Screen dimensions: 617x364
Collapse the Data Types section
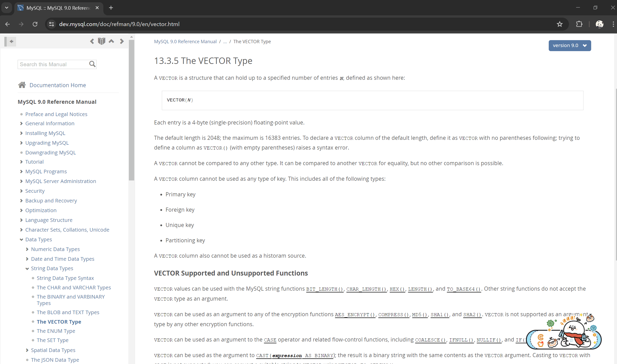coord(21,240)
